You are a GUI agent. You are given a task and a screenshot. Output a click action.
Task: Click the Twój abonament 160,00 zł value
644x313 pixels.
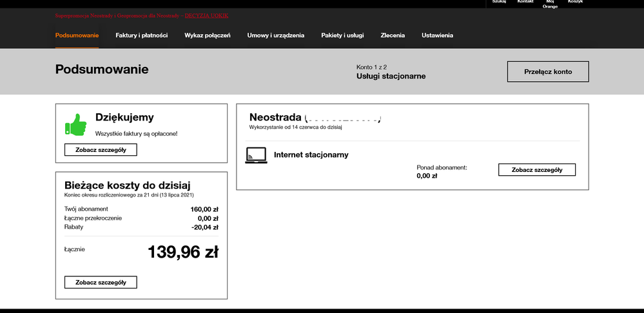click(x=204, y=209)
